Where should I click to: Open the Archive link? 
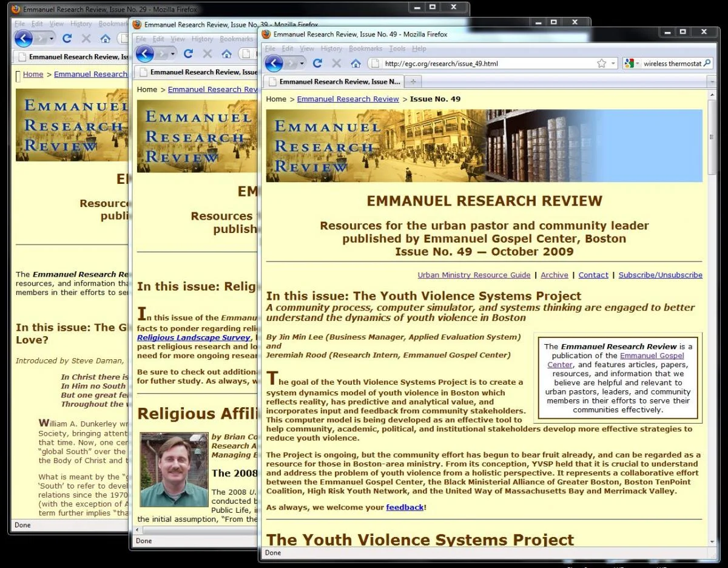[x=554, y=275]
